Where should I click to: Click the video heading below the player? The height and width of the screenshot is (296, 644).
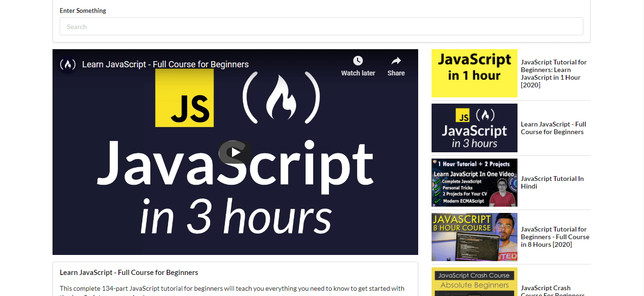coord(129,273)
